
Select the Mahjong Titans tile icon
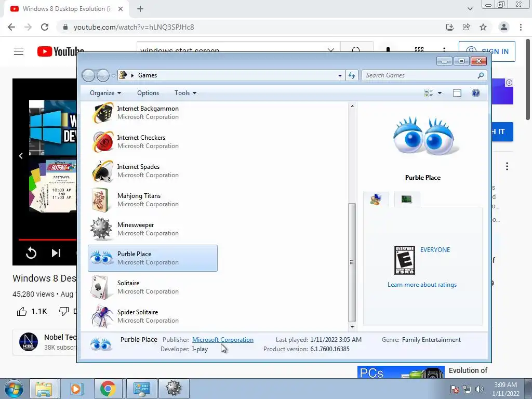100,200
